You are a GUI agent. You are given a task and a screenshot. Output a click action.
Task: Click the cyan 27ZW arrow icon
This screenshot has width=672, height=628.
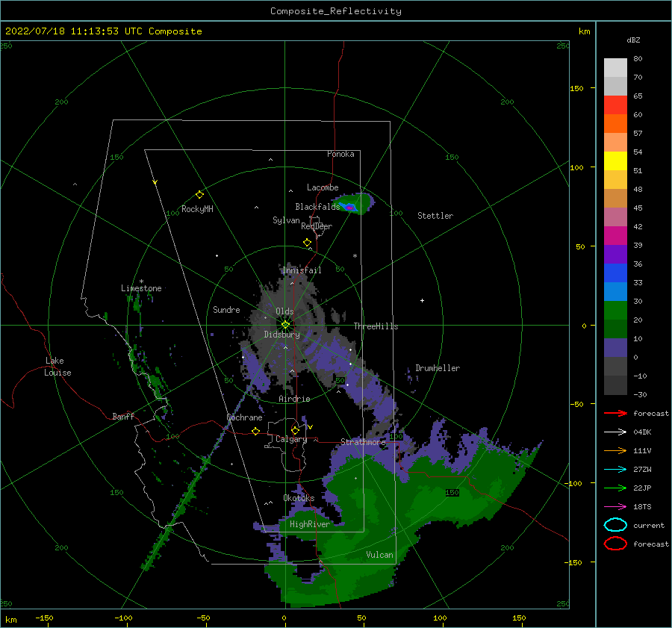[615, 470]
